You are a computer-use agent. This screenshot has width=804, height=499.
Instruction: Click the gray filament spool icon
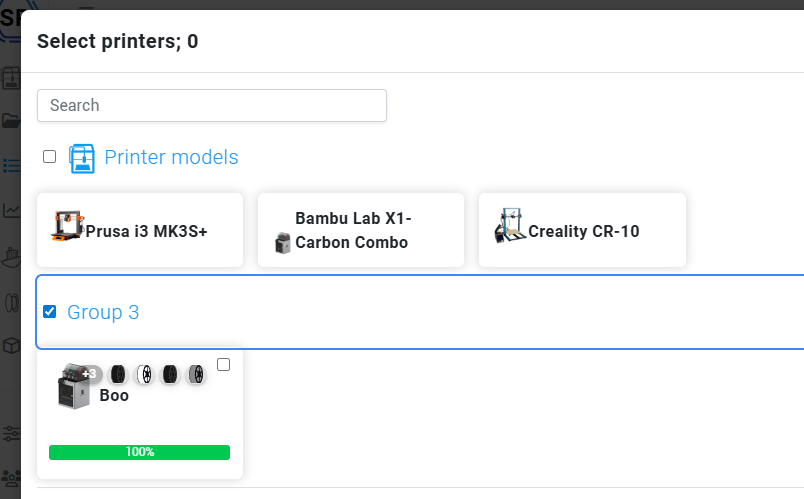196,374
